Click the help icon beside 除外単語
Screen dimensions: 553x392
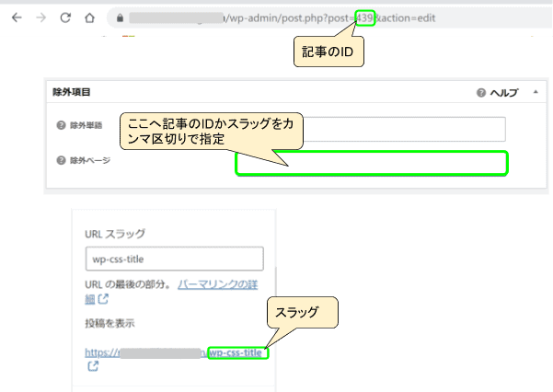(x=61, y=126)
